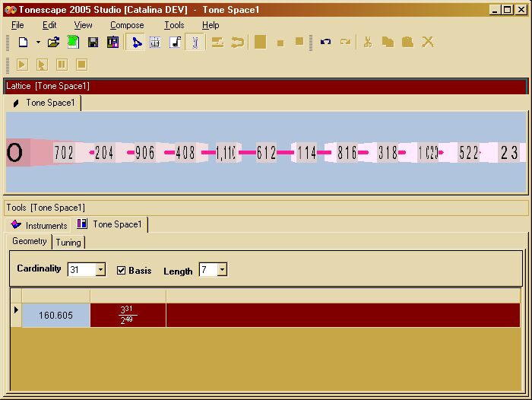Click the Play from cursor button

pos(42,65)
